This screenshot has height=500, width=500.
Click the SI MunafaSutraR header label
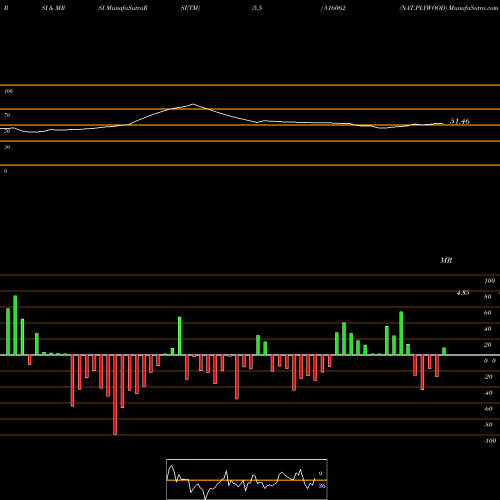[123, 8]
